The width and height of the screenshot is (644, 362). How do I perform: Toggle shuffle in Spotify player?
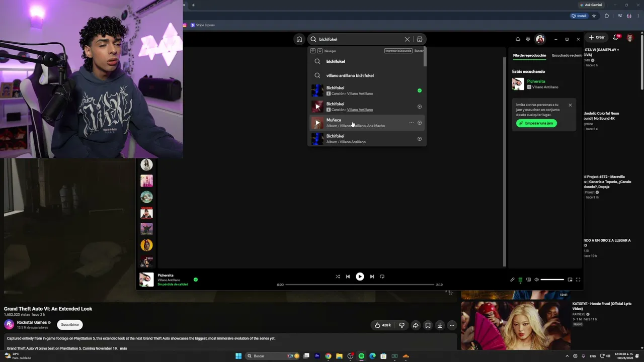coord(338,277)
